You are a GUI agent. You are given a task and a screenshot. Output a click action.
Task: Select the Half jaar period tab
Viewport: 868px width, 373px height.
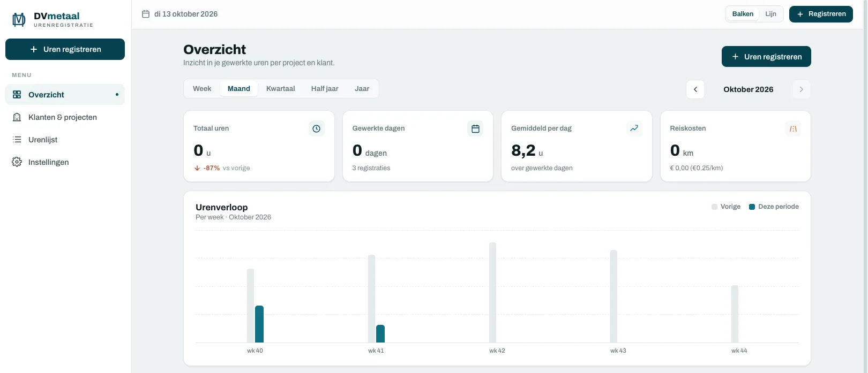click(325, 89)
